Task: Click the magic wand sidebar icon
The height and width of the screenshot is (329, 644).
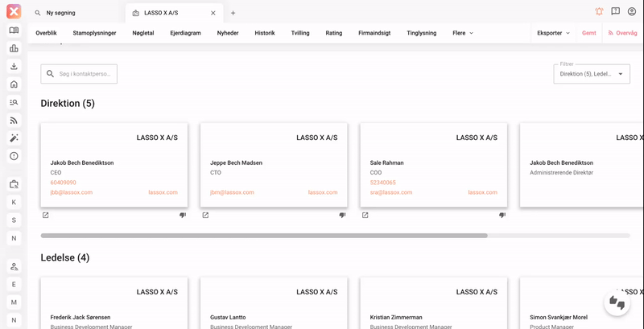Action: (x=14, y=138)
